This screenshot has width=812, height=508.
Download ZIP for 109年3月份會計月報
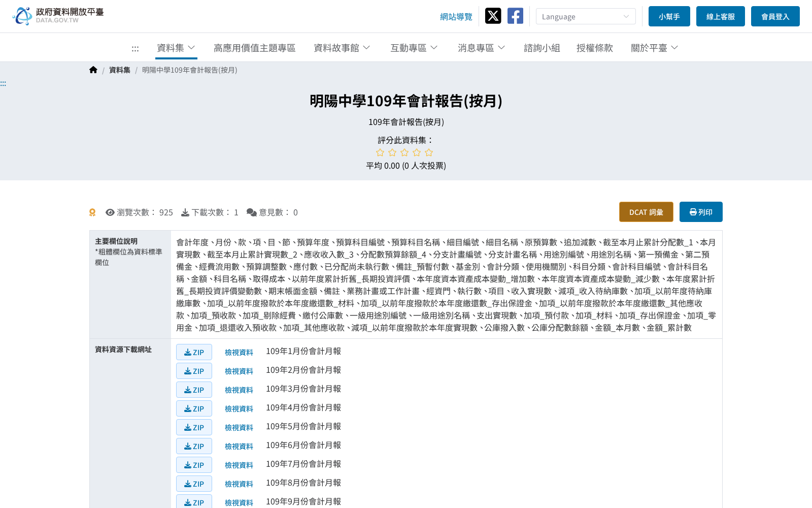[x=194, y=390]
